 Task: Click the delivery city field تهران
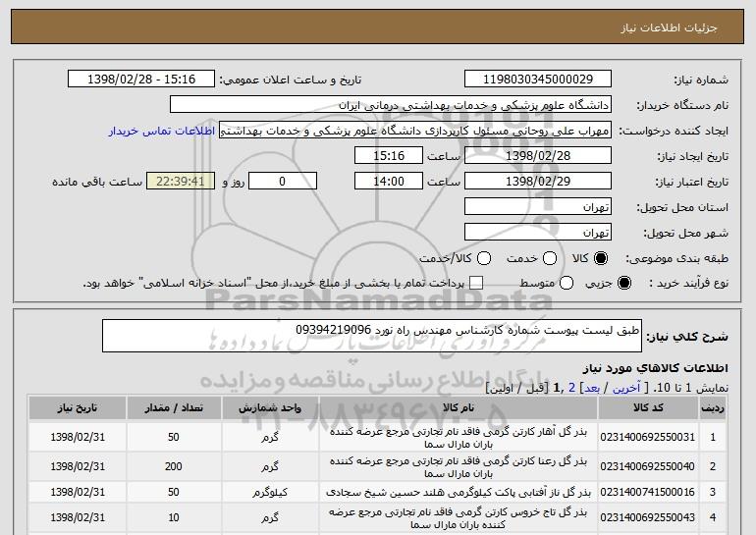click(x=538, y=233)
